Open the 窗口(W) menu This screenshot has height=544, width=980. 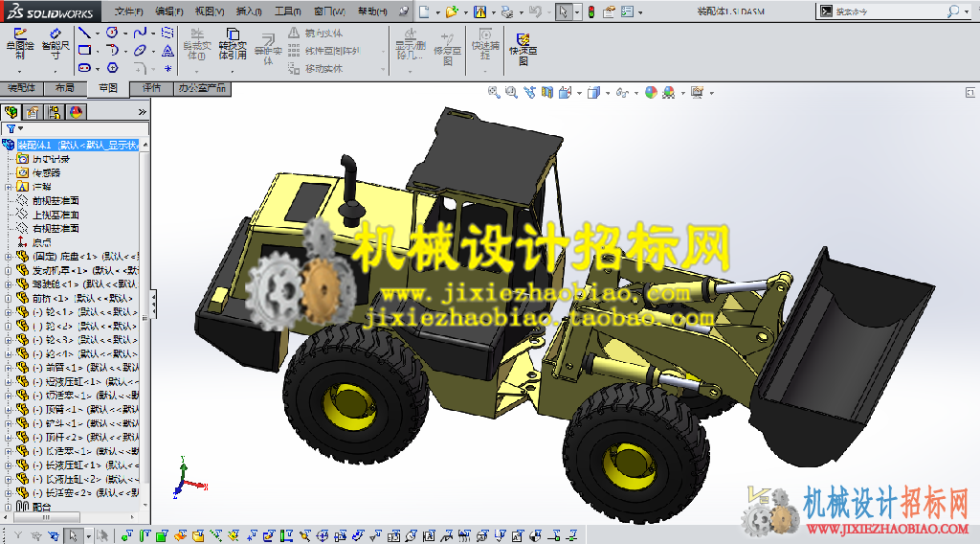click(x=329, y=11)
